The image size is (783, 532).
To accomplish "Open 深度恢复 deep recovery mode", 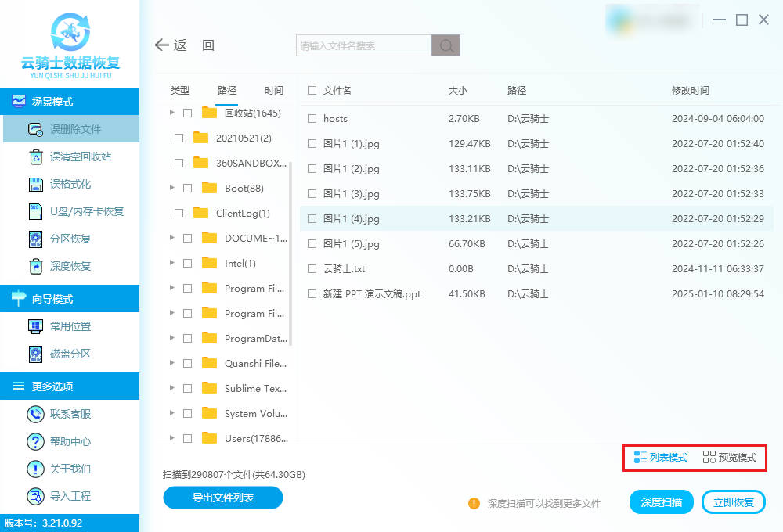I will [x=35, y=266].
